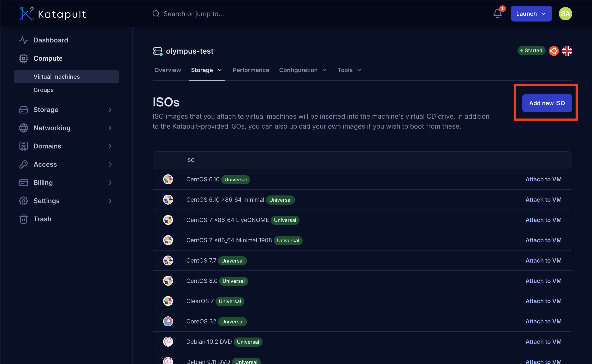The height and width of the screenshot is (364, 592).
Task: Click the Storage drive icon in sidebar
Action: point(23,110)
